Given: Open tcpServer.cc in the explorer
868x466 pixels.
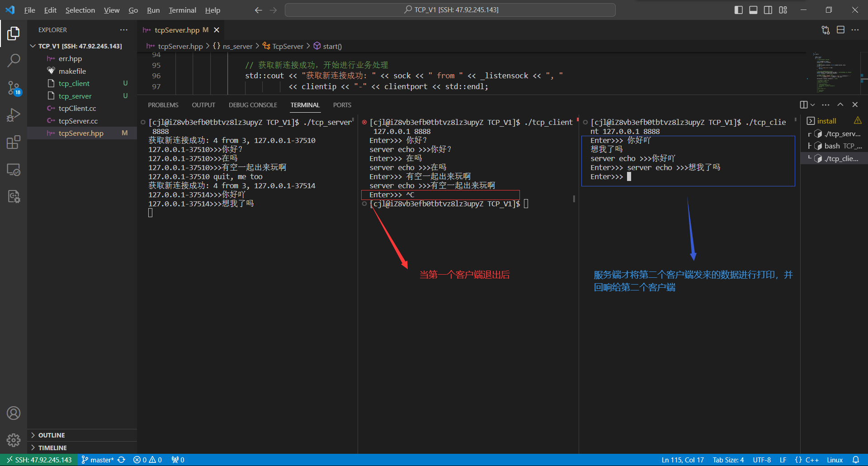Looking at the screenshot, I should click(82, 121).
